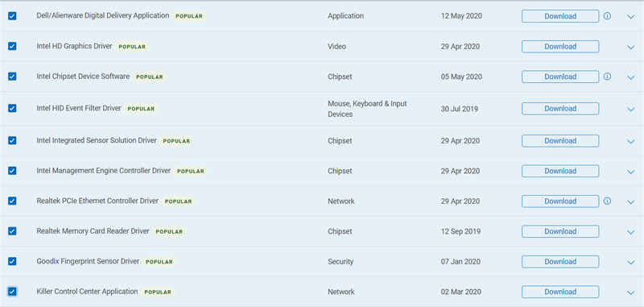Expand Intel HID Event Filter Driver details
Image resolution: width=644 pixels, height=307 pixels.
tap(631, 110)
